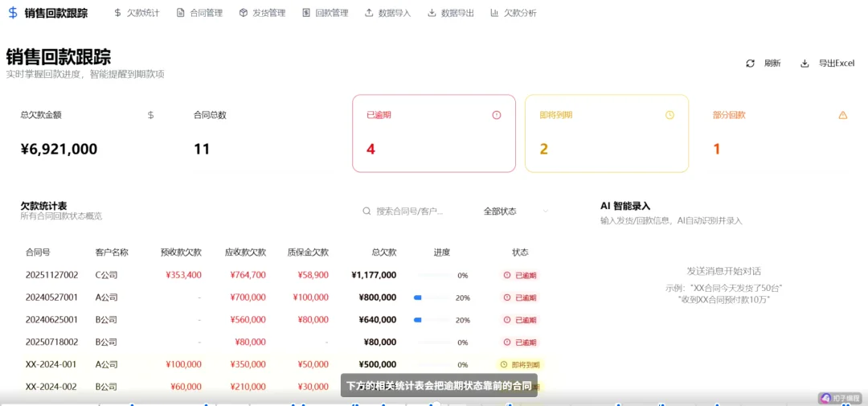Open the 合同管理 menu item

pyautogui.click(x=199, y=13)
